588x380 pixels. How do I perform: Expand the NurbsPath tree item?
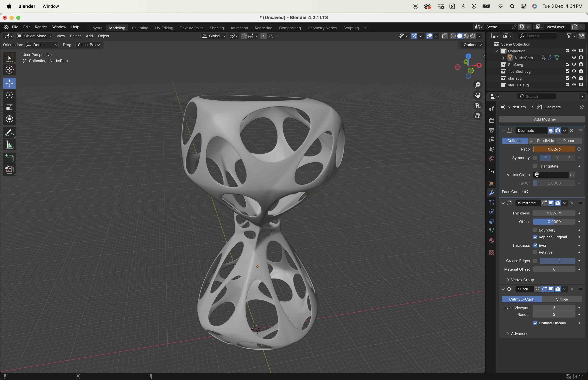tap(503, 58)
